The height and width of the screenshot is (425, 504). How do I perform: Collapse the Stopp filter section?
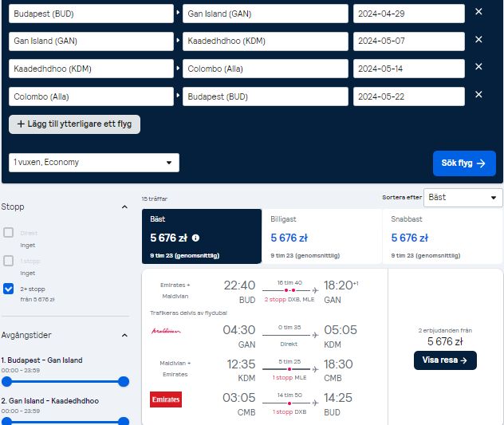tap(124, 207)
